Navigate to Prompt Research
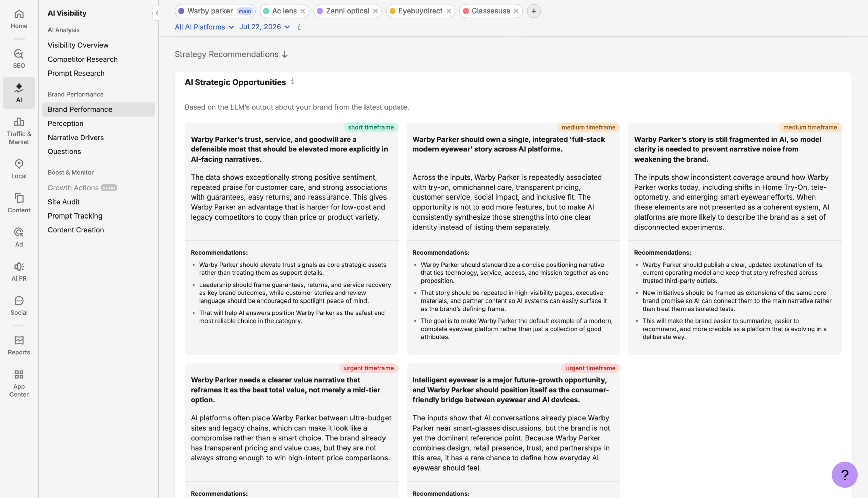 (76, 73)
